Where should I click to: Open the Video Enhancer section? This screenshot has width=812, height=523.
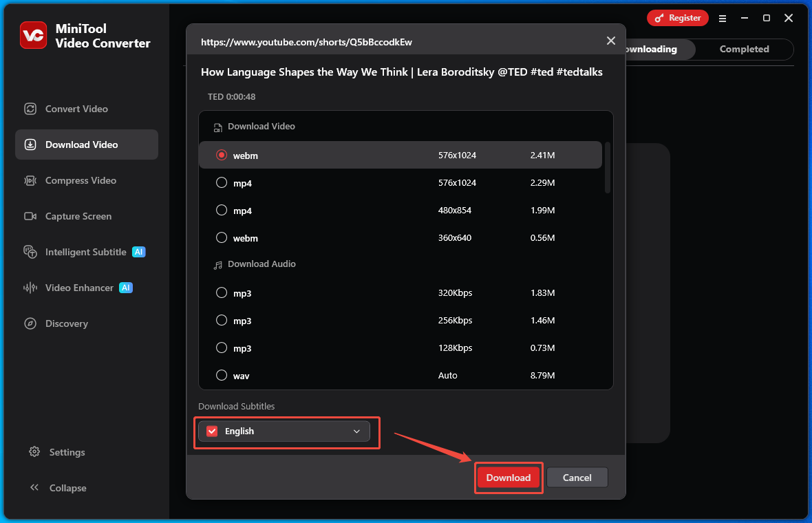pyautogui.click(x=87, y=288)
